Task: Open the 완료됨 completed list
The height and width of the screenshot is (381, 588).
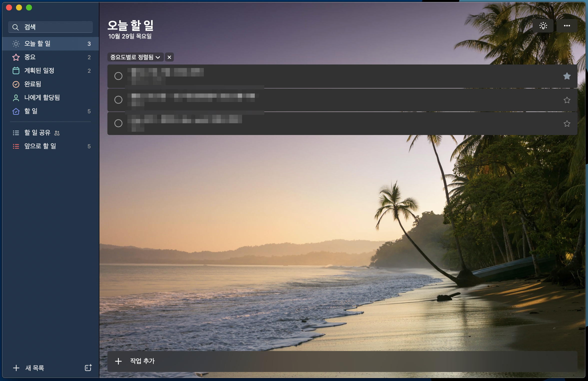Action: [x=33, y=84]
